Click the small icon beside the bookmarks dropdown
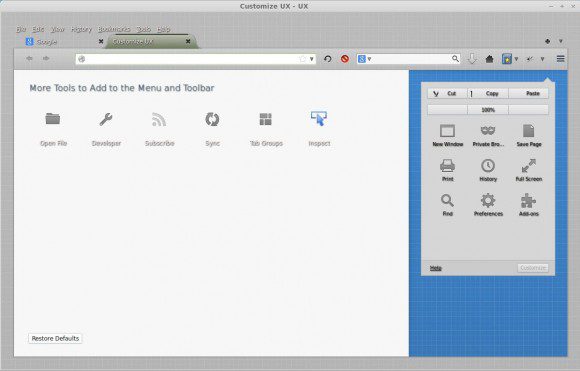Screen dimensions: 580x371 (x=530, y=59)
